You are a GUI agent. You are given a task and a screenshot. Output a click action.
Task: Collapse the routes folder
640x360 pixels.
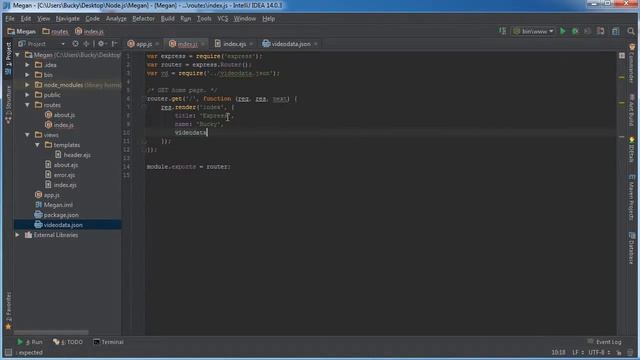pyautogui.click(x=27, y=105)
